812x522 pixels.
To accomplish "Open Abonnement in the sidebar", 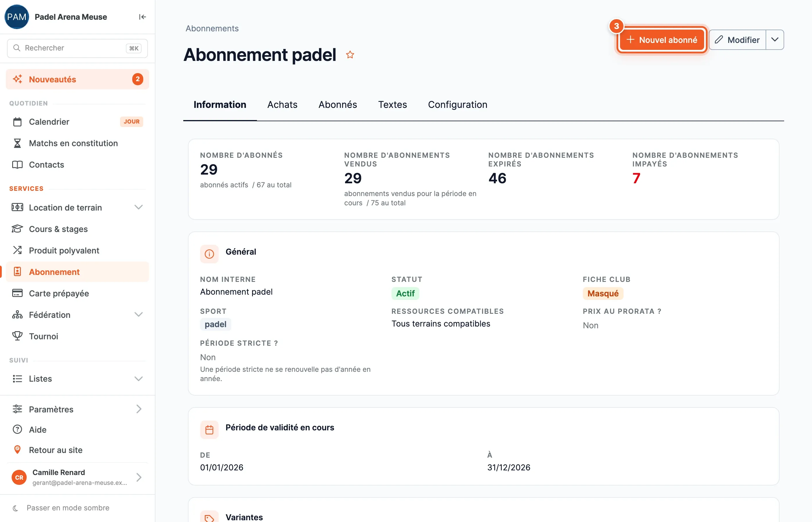I will click(77, 272).
